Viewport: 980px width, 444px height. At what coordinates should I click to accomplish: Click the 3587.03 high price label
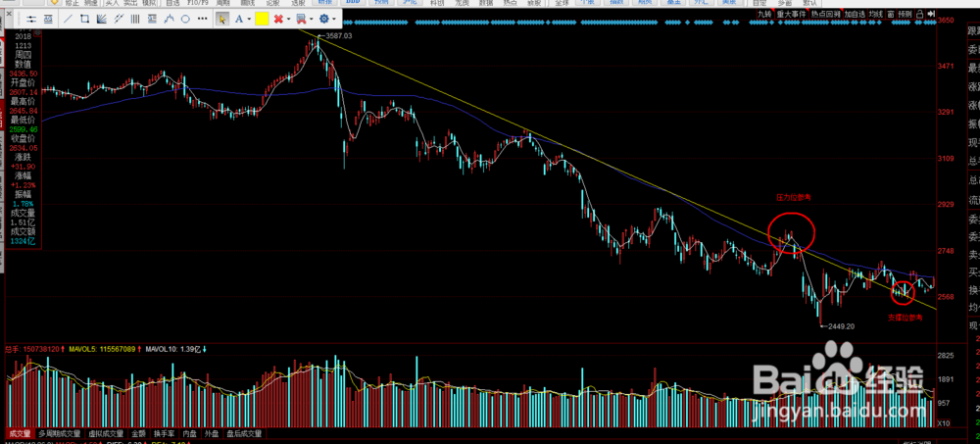(x=339, y=36)
